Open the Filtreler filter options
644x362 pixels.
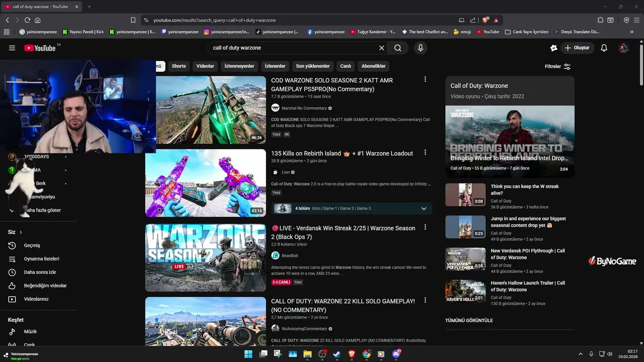[557, 66]
